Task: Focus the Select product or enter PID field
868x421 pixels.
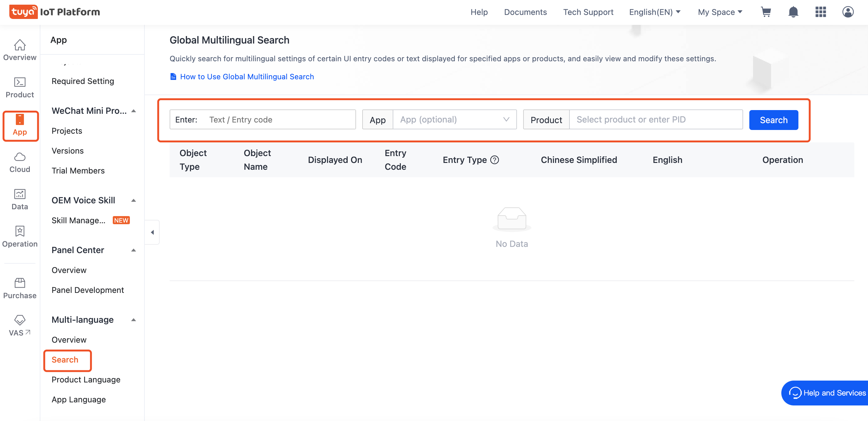Action: tap(656, 119)
